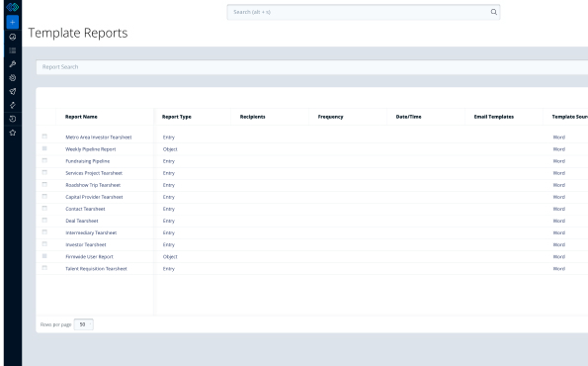The image size is (588, 366).
Task: Click Entry type in Metro Area Investor row
Action: tap(169, 137)
